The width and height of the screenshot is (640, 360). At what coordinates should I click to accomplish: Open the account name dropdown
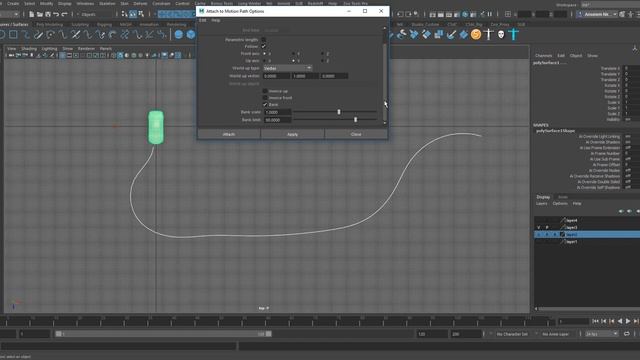coord(597,14)
